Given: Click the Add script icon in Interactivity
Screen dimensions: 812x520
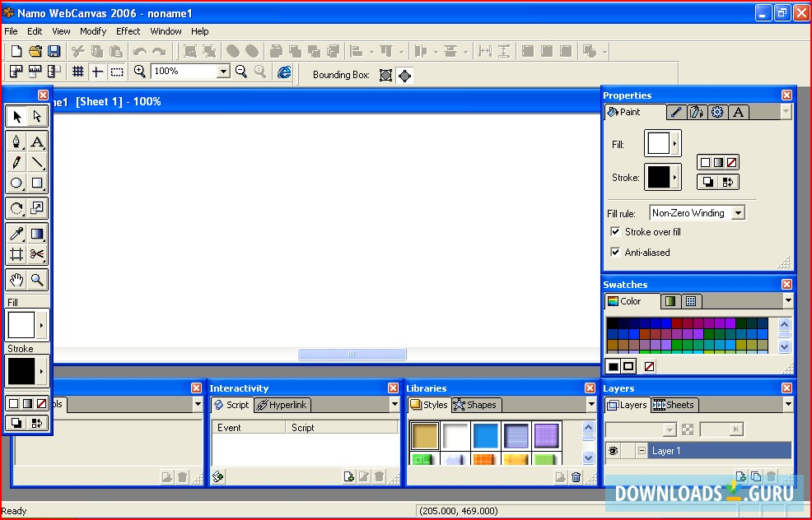Looking at the screenshot, I should tap(218, 476).
